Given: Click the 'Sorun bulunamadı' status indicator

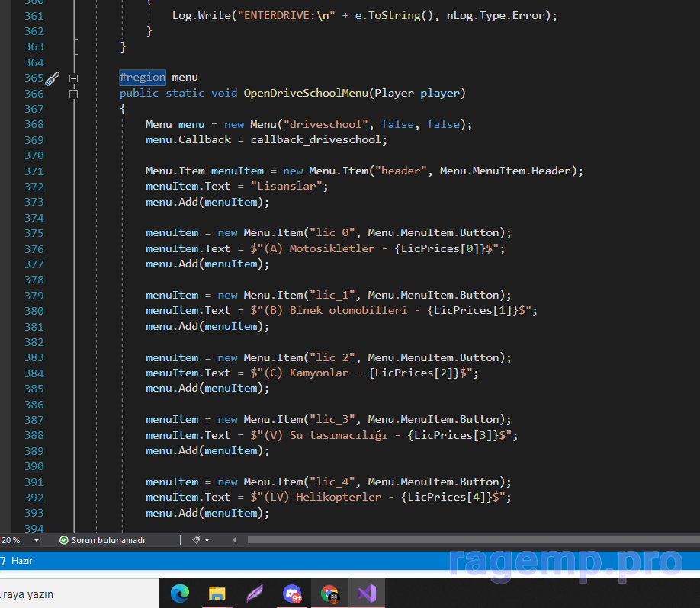Looking at the screenshot, I should [x=108, y=540].
